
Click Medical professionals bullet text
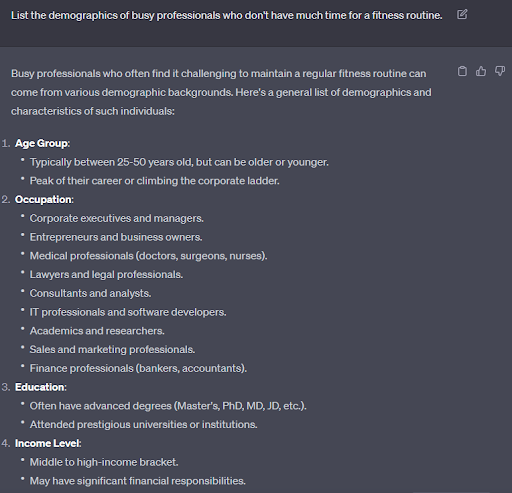149,256
